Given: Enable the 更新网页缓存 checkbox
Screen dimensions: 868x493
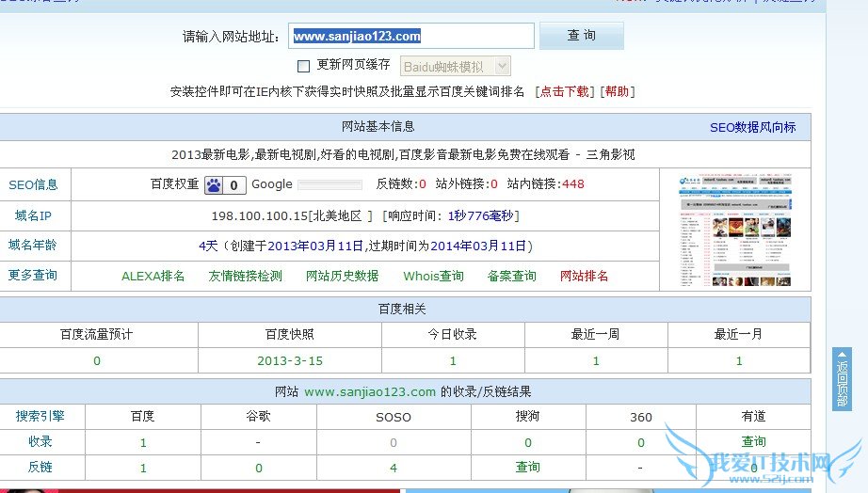Looking at the screenshot, I should coord(303,67).
